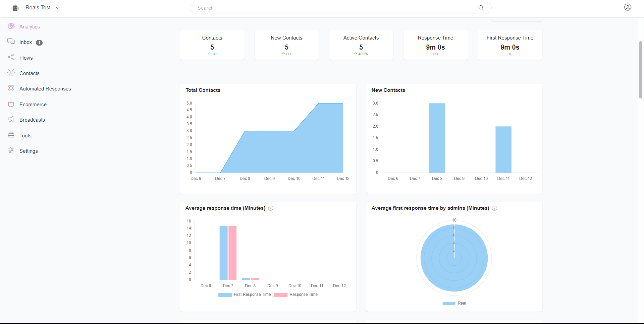Click the Search input field
644x324 pixels.
[x=340, y=8]
